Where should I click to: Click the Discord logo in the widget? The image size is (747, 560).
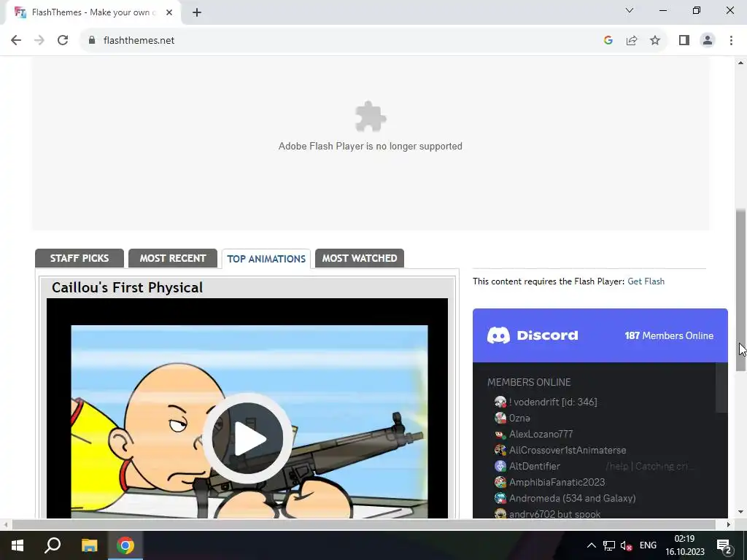click(x=533, y=335)
